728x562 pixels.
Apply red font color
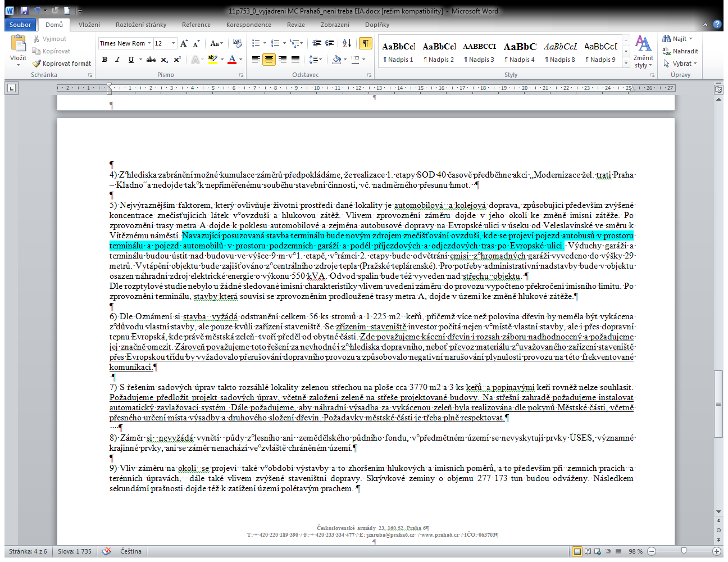coord(232,60)
